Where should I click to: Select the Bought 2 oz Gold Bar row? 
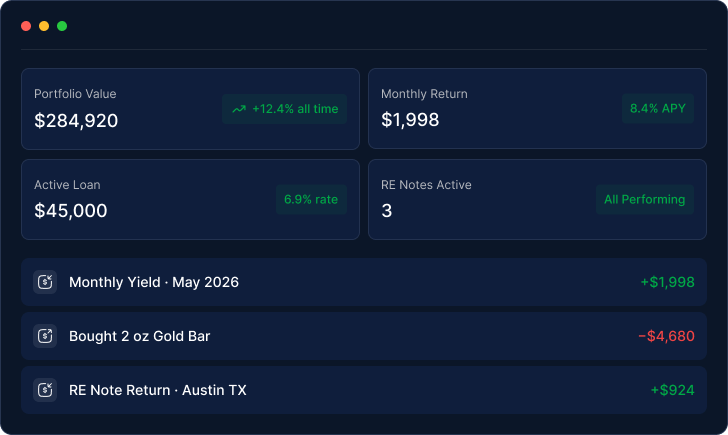[x=364, y=336]
